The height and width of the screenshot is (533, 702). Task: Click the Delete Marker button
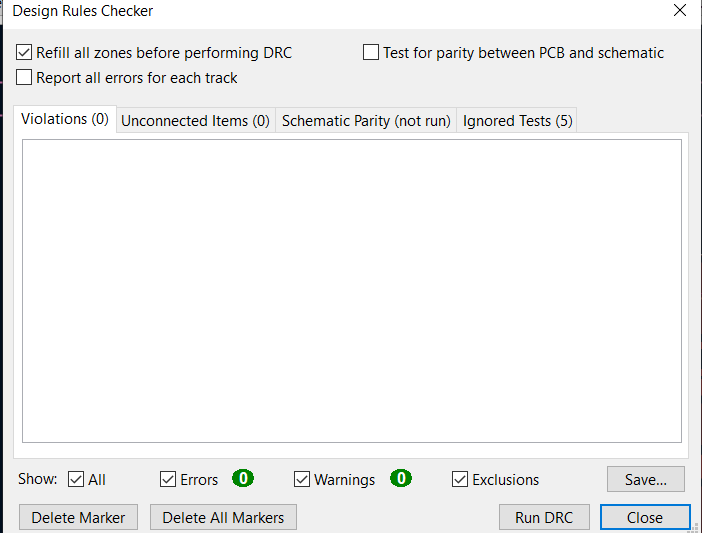78,517
